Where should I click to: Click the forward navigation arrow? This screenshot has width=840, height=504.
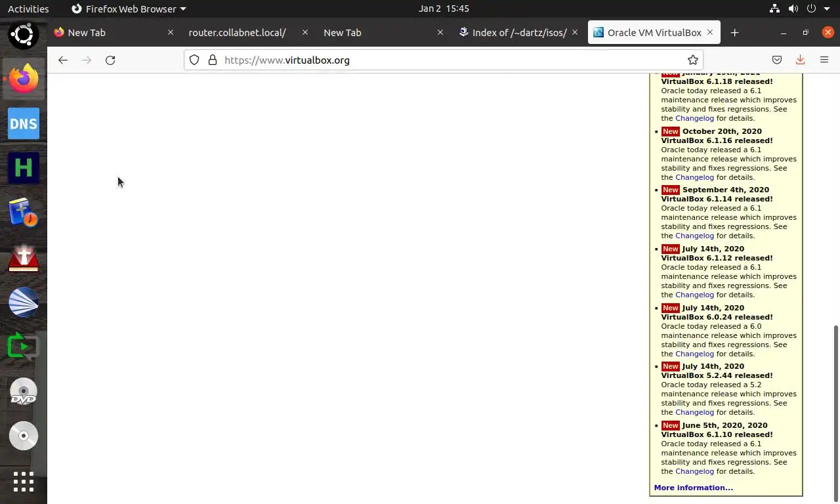87,60
